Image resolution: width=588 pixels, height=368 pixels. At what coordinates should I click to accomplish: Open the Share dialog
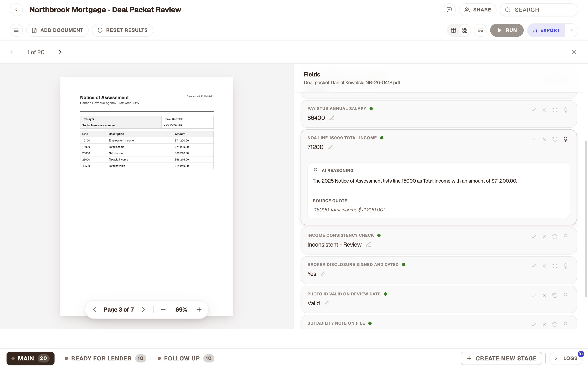[x=478, y=10]
